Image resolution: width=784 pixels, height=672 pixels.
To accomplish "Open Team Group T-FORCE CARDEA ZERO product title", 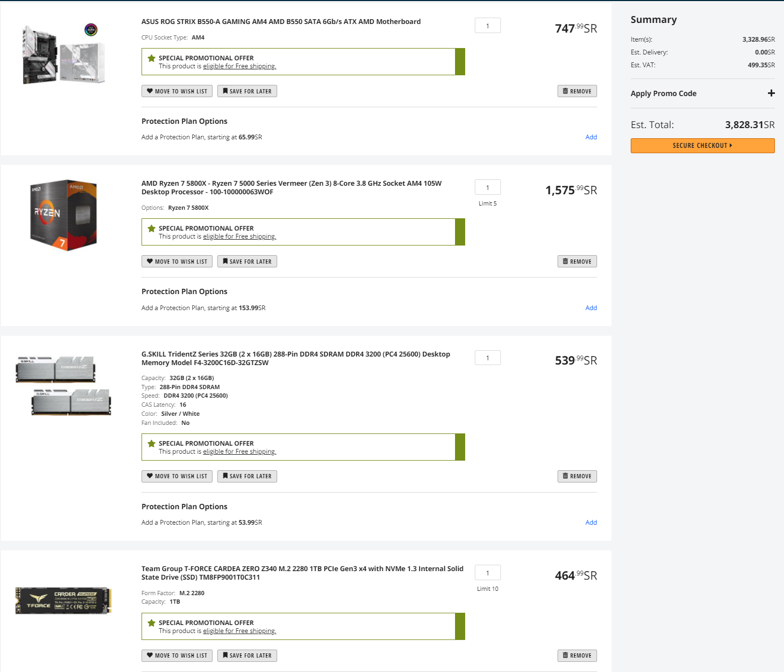I will (x=302, y=573).
